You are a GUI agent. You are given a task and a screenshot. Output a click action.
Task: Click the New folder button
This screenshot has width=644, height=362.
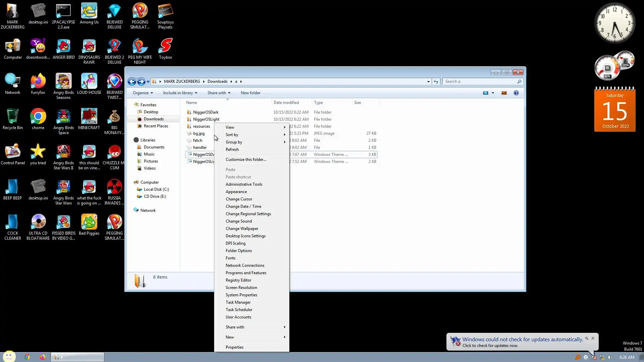point(250,93)
